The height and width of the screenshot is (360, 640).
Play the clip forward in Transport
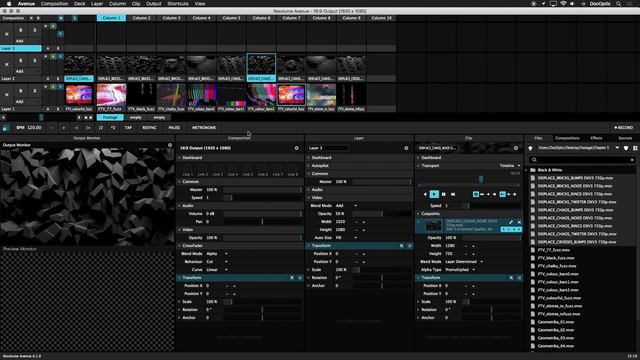pyautogui.click(x=434, y=194)
